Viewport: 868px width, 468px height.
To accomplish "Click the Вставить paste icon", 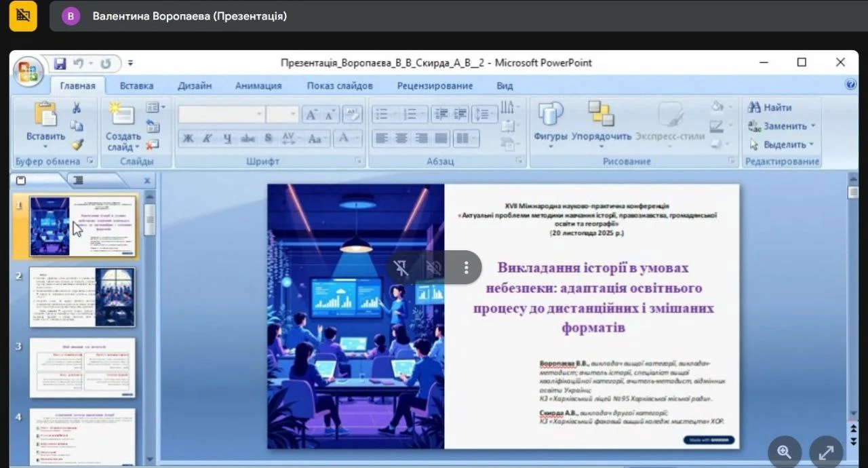I will click(45, 114).
